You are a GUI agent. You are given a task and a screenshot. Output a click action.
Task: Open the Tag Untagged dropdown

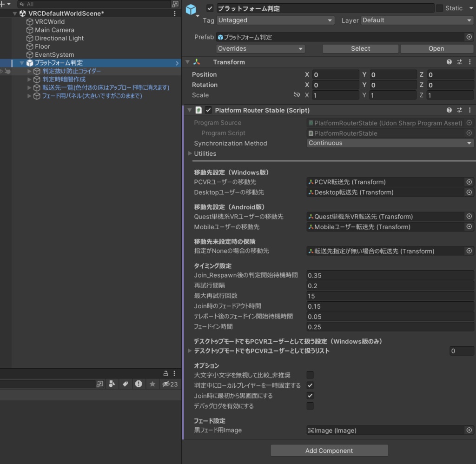click(x=275, y=20)
